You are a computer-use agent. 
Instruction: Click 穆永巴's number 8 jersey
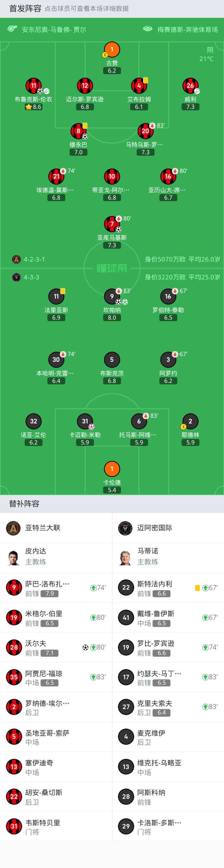point(78,131)
